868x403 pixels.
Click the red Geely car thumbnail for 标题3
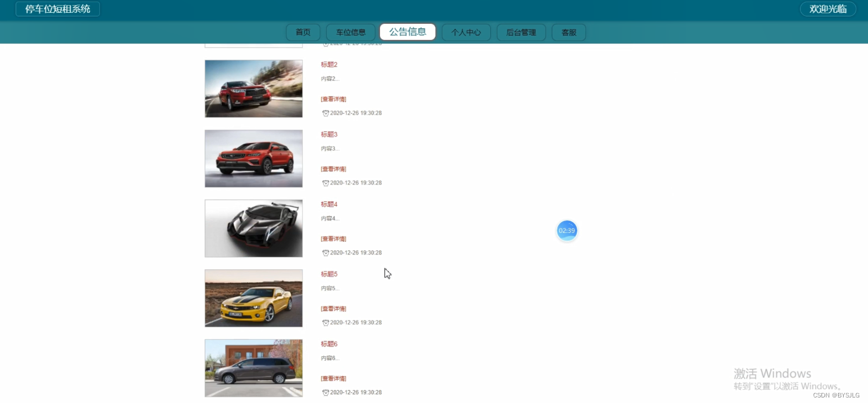(x=254, y=159)
